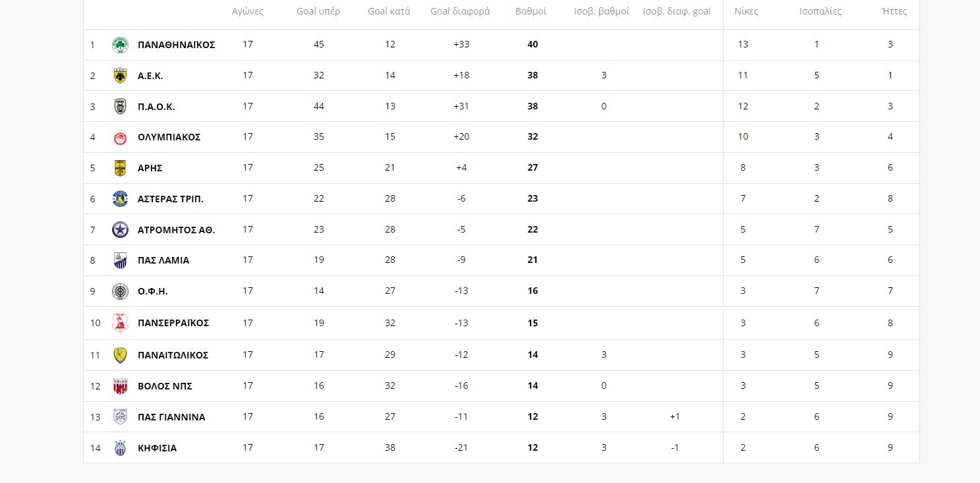The image size is (980, 483).
Task: Click the ΑΤΡΟΜΗΤΟΣ ΑΘ. star logo
Action: tap(120, 230)
